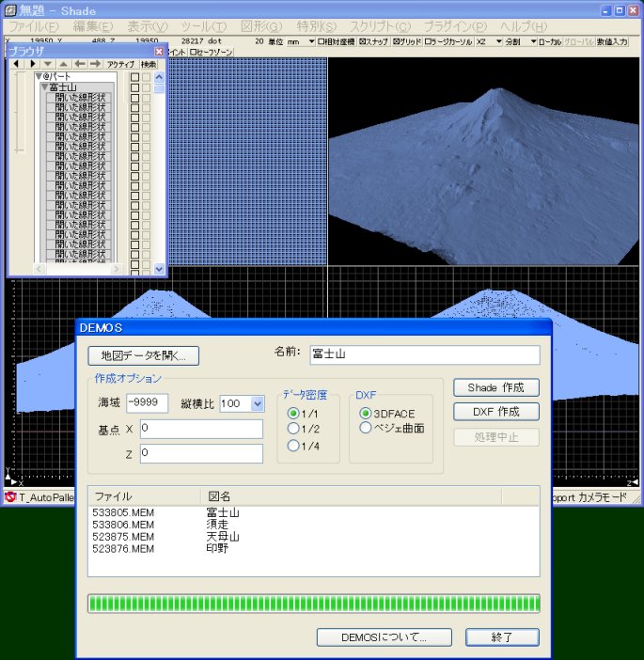Click T_AutoPalette icon in the status bar
This screenshot has height=660, width=644.
[10, 496]
